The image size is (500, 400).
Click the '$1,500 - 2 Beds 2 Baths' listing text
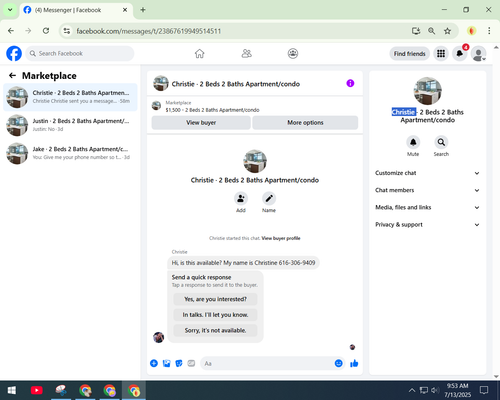tap(212, 110)
